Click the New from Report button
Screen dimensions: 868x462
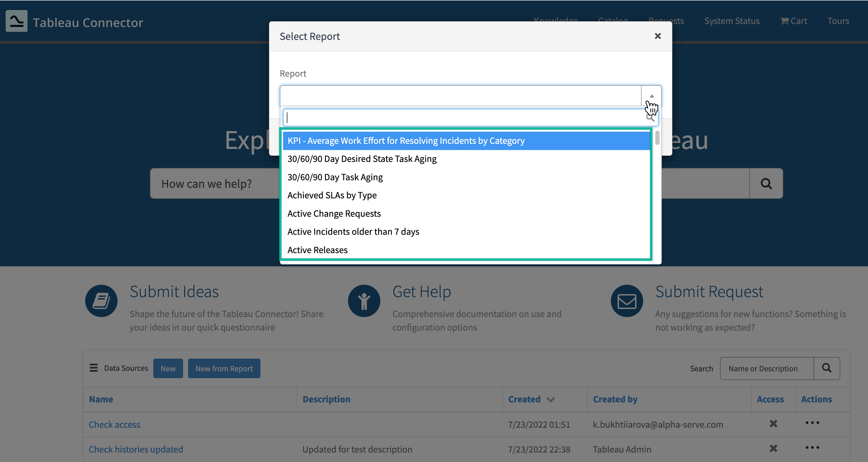(224, 368)
